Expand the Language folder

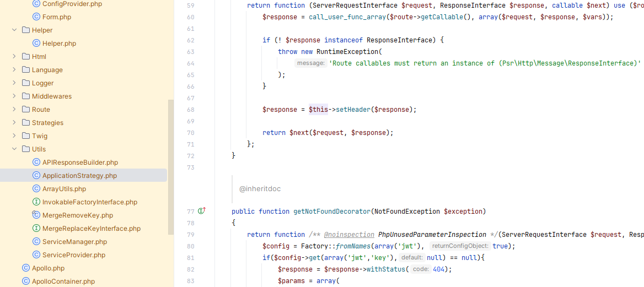[14, 70]
